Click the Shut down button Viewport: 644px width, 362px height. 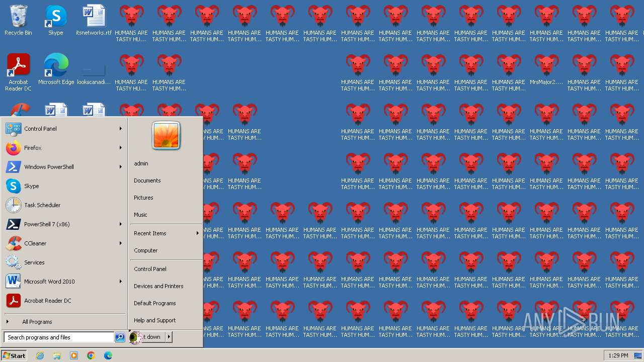click(x=147, y=337)
